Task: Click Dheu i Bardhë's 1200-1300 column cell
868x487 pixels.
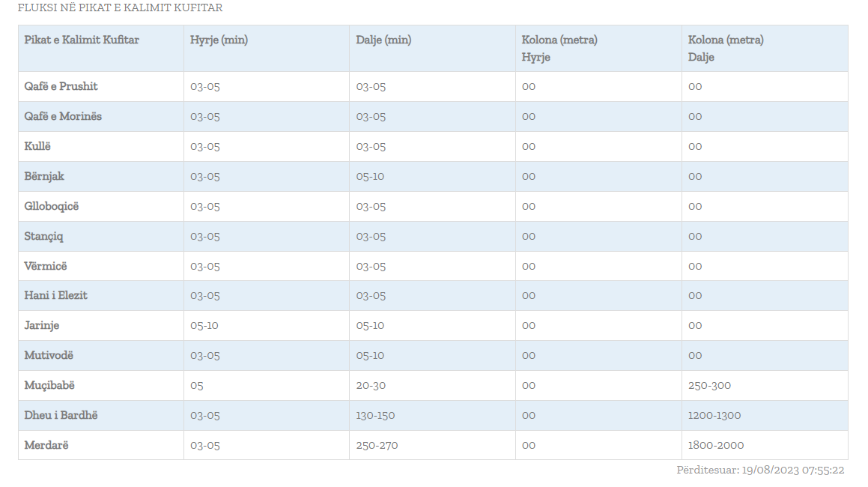Action: 714,415
